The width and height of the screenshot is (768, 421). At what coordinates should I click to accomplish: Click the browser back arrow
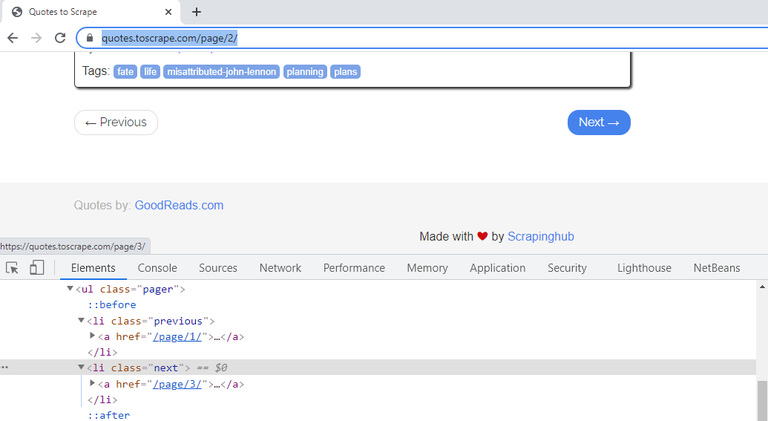tap(12, 38)
